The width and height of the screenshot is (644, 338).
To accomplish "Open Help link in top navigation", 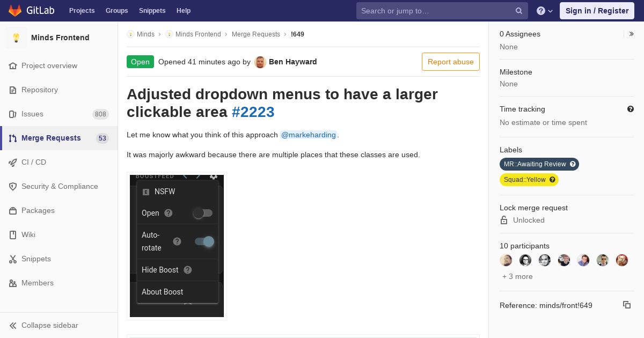I will pos(184,11).
